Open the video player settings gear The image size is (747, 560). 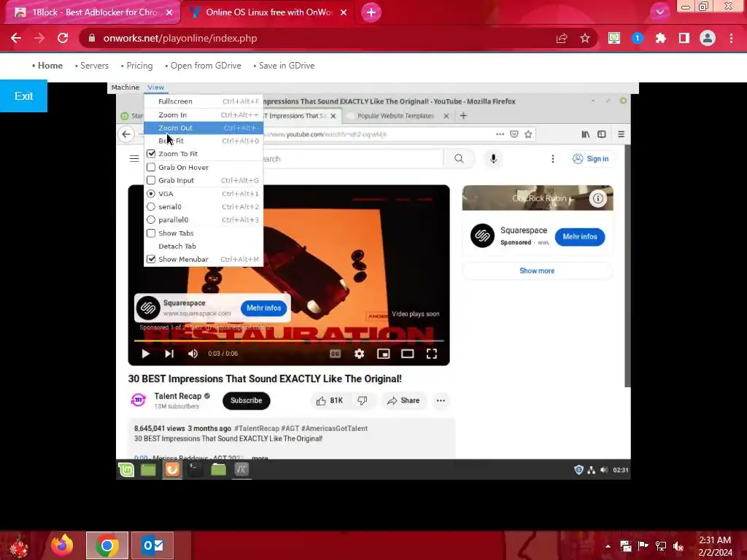(359, 354)
